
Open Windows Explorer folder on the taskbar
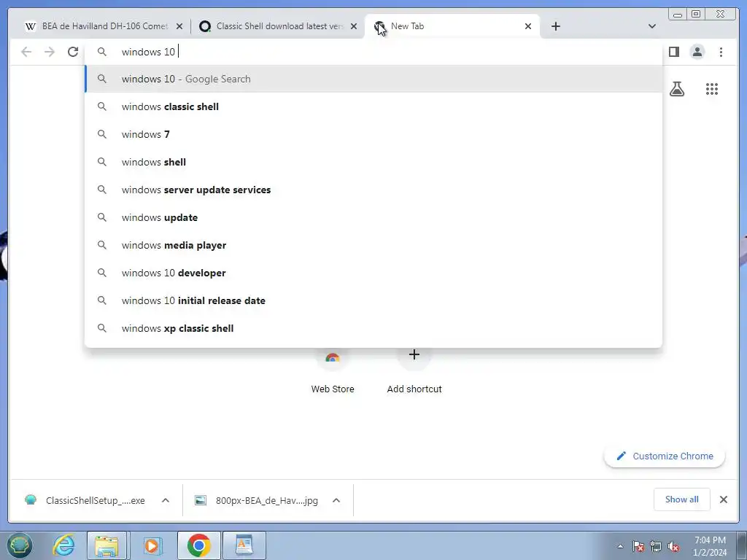point(107,545)
